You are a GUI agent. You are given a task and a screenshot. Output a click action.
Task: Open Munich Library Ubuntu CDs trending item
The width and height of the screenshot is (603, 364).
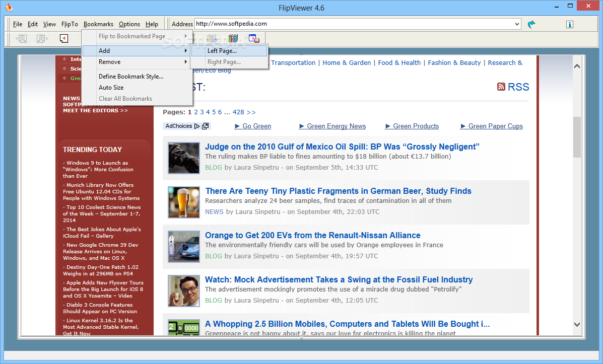pos(101,191)
